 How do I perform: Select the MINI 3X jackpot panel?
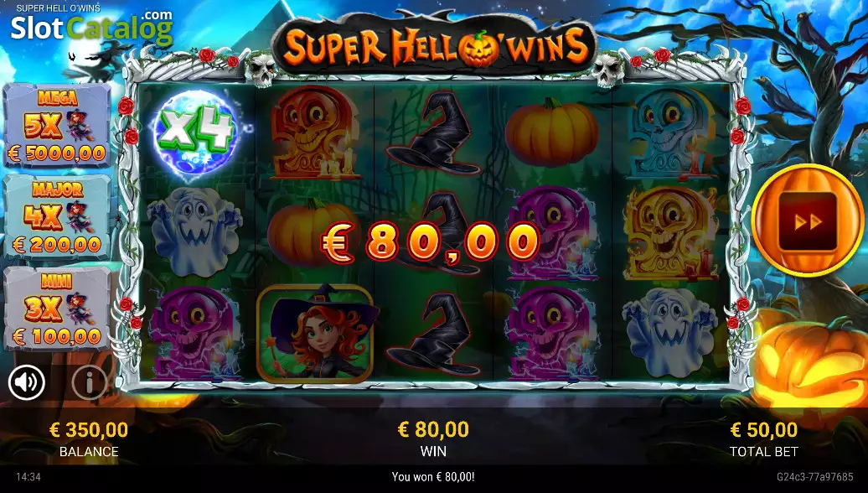click(58, 308)
